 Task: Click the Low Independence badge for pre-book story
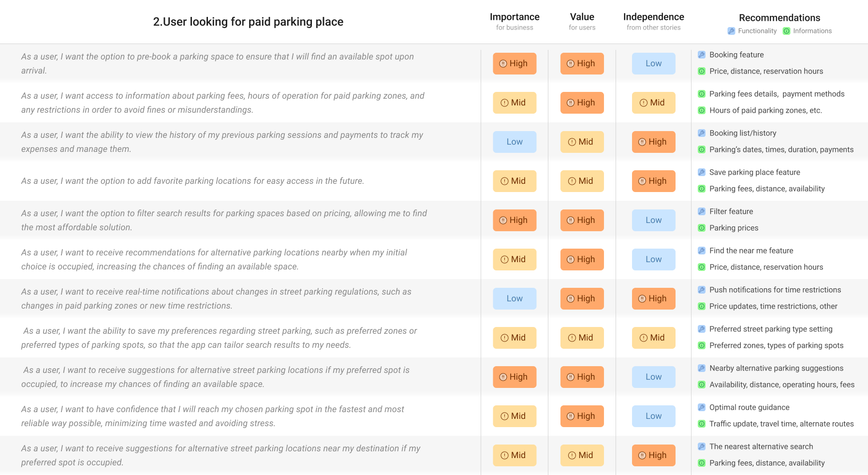point(653,63)
